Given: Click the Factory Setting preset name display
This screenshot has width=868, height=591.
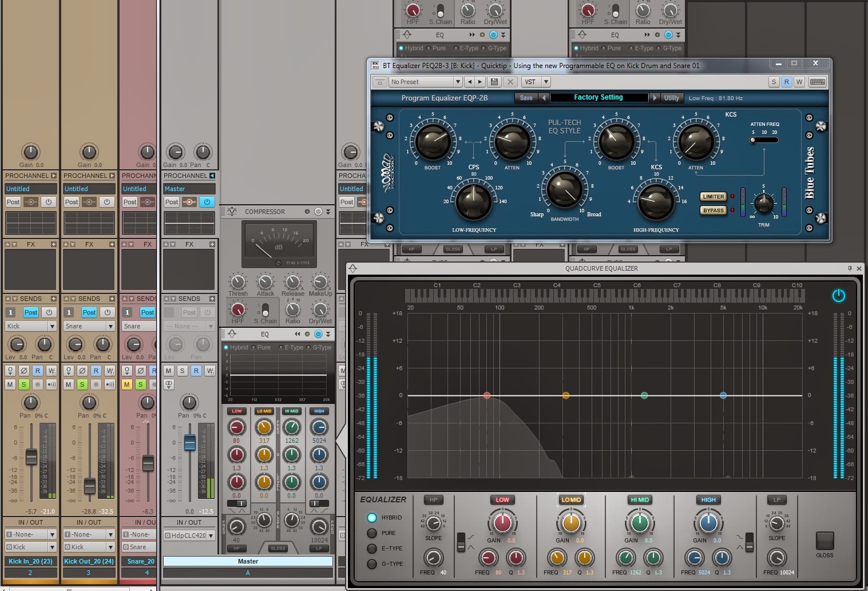Looking at the screenshot, I should (x=599, y=97).
